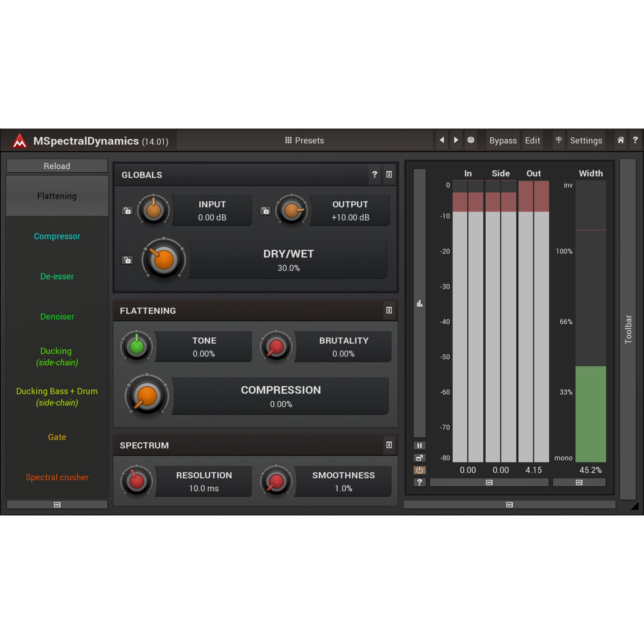This screenshot has height=644, width=644.
Task: Open the meters help question mark icon
Action: (420, 482)
